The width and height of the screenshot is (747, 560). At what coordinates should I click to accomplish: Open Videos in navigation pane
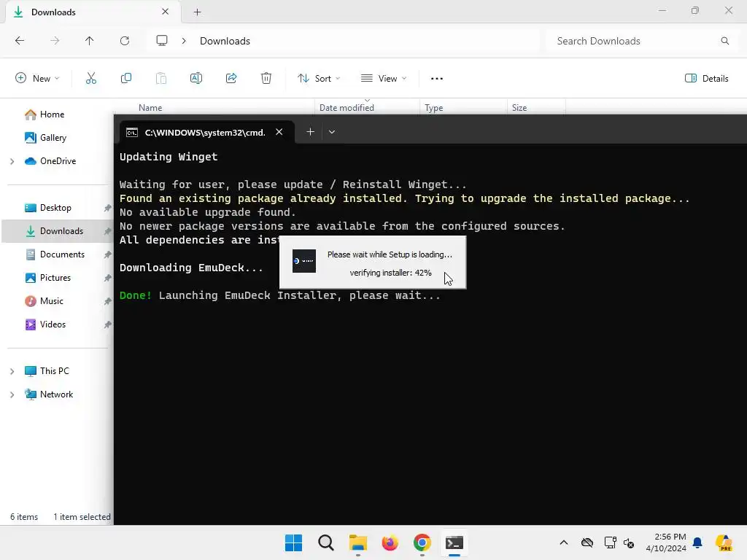[x=45, y=324]
